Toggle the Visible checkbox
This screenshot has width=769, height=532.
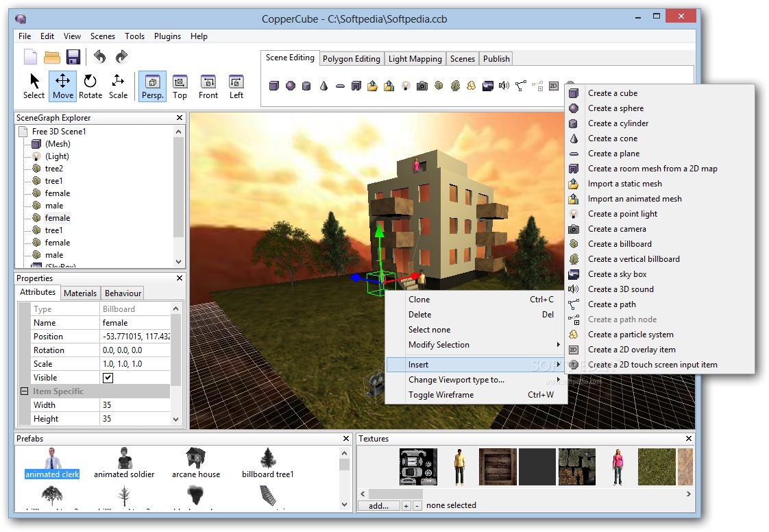[108, 378]
